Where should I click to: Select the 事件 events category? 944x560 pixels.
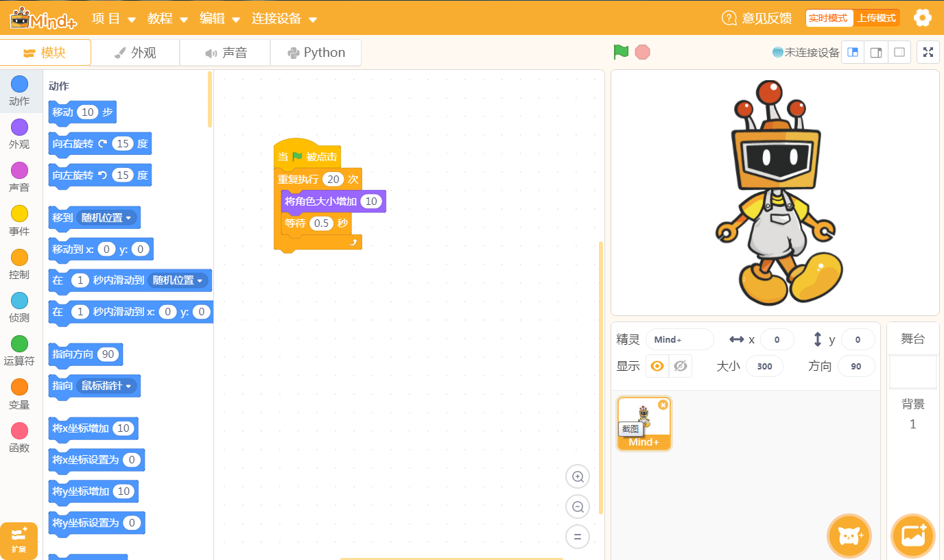click(19, 221)
